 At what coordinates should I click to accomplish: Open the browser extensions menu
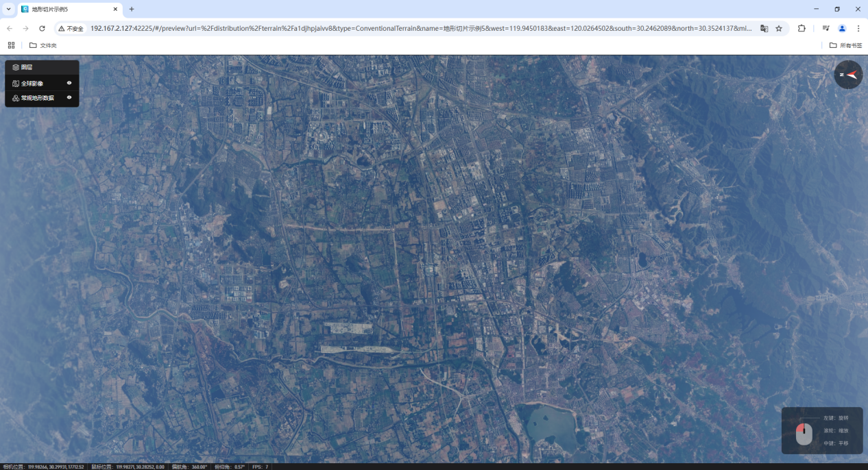801,29
